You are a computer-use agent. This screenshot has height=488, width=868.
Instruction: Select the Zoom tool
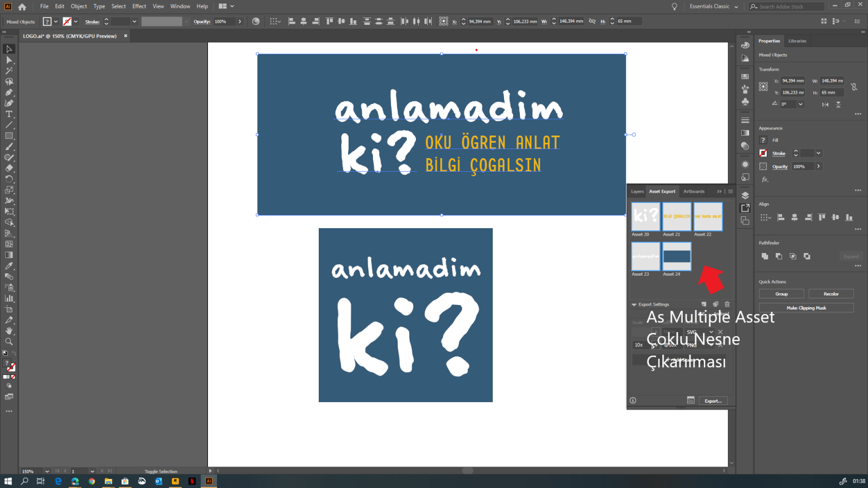pos(8,342)
